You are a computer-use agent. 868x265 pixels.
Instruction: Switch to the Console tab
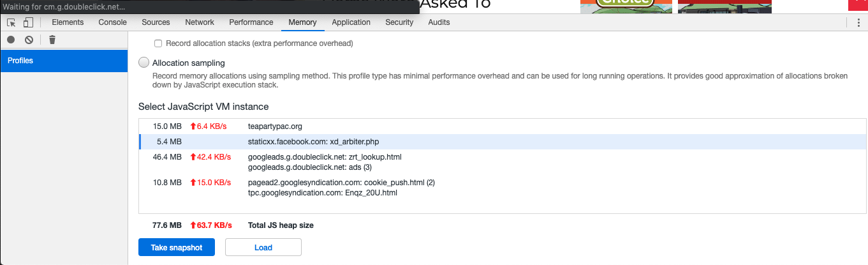point(112,22)
